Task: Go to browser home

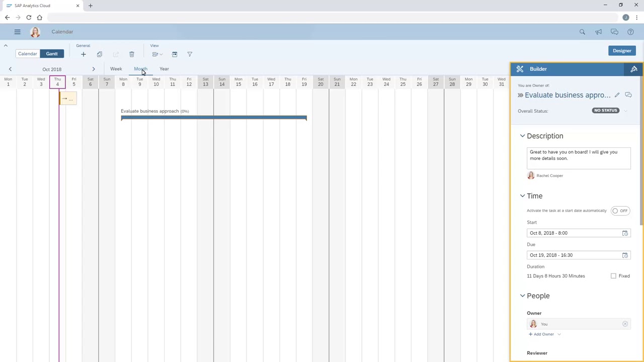Action: 39,18
